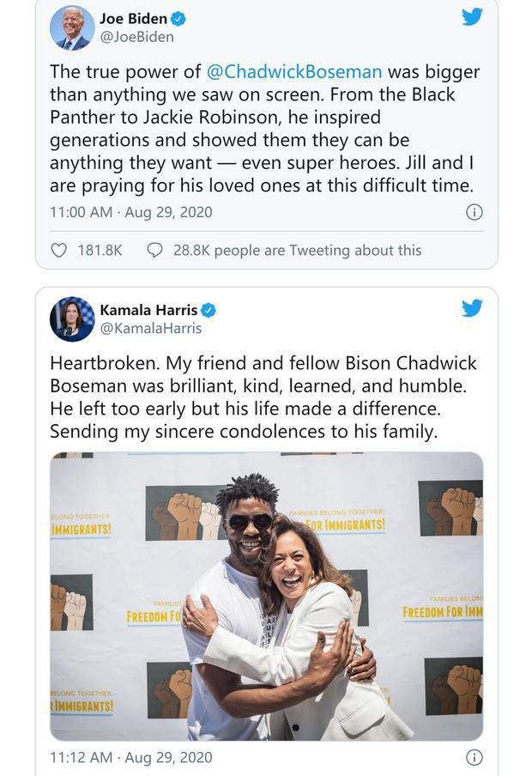
Task: Like Joe Biden's tweet with heart icon
Action: [x=59, y=251]
